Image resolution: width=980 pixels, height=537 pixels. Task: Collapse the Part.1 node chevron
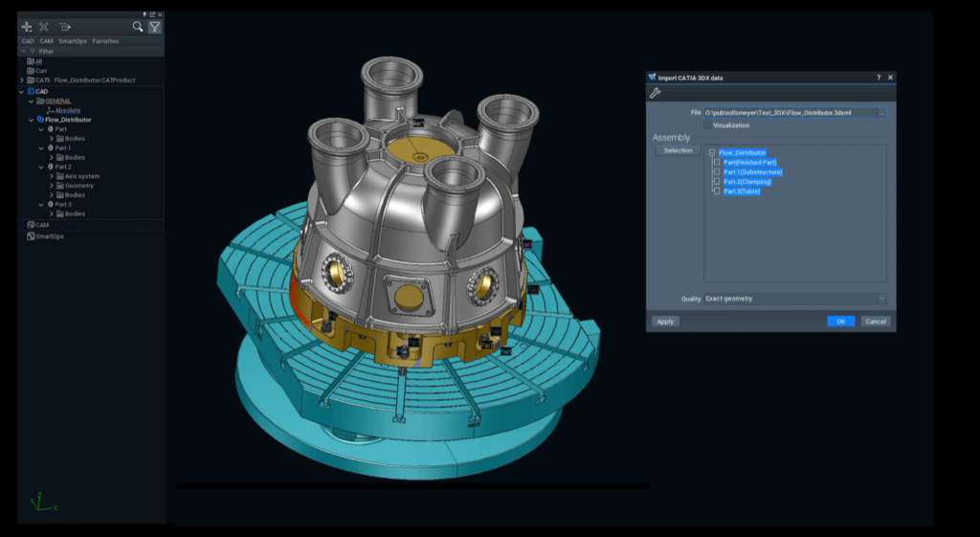[41, 148]
